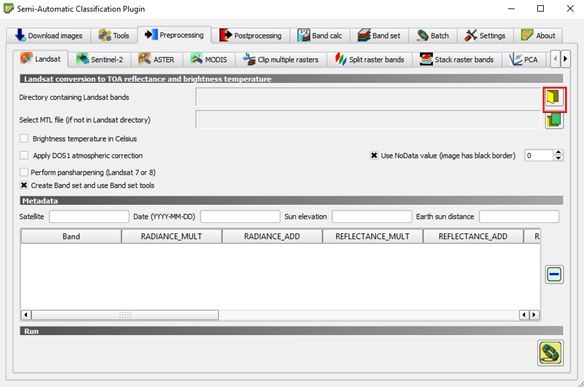Minimize the plugin window
Screen dimensions: 586x387
pos(511,9)
